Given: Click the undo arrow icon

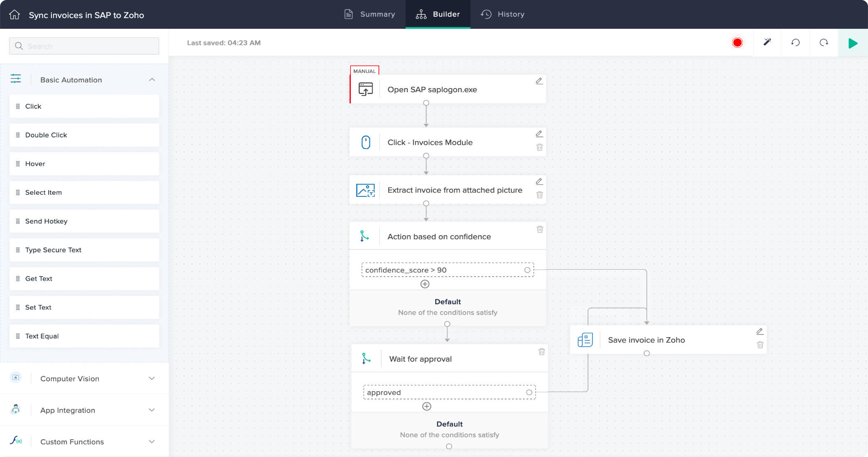Looking at the screenshot, I should click(795, 43).
